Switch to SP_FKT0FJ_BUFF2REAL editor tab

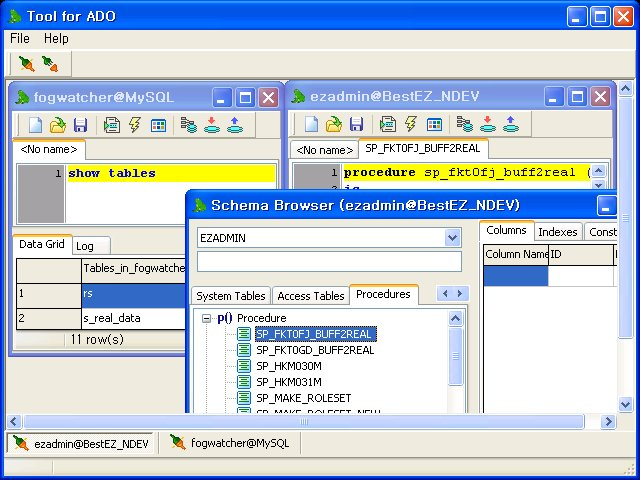click(x=423, y=148)
